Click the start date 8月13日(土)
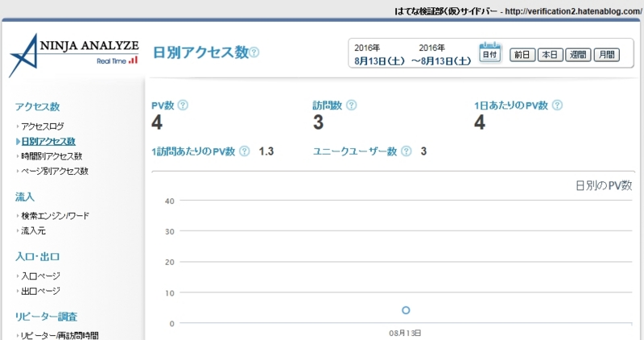644x340 pixels. point(379,61)
